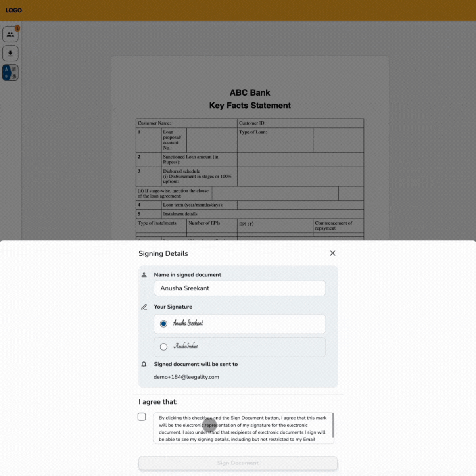Image resolution: width=476 pixels, height=476 pixels.
Task: Enable the signing agreement checkbox
Action: tap(142, 416)
